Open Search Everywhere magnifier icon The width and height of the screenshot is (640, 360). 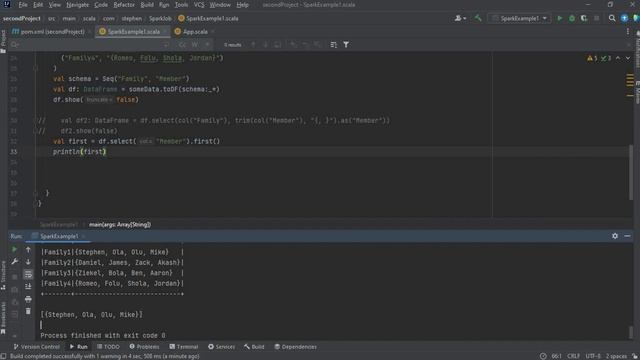click(612, 18)
